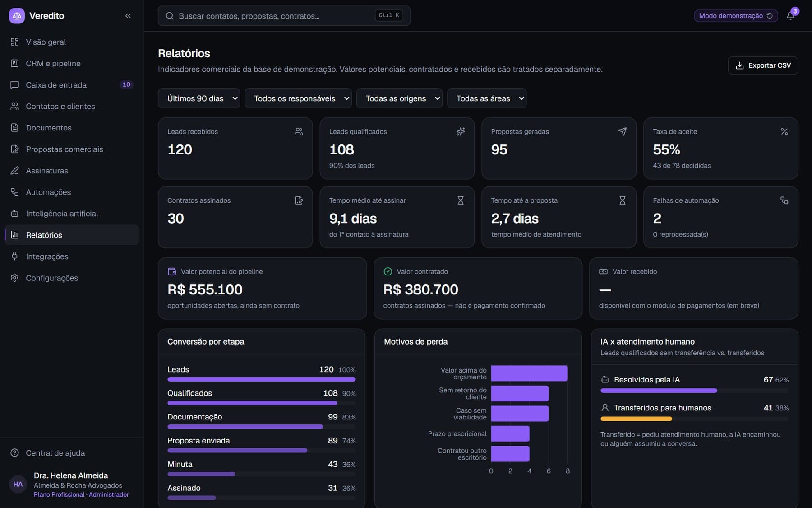This screenshot has width=812, height=508.
Task: Click paper plane icon on Propostas geradas card
Action: [x=623, y=131]
